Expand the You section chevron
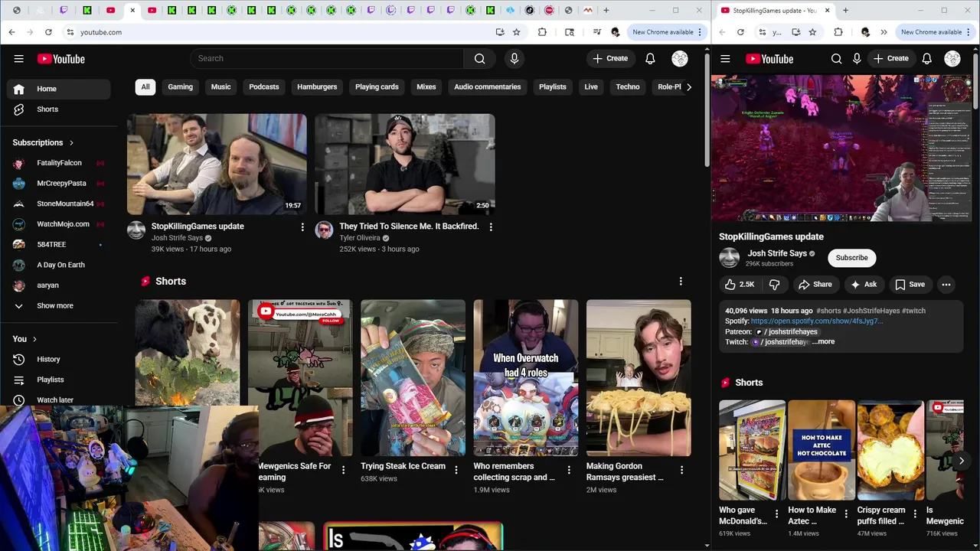The width and height of the screenshot is (980, 551). click(34, 339)
